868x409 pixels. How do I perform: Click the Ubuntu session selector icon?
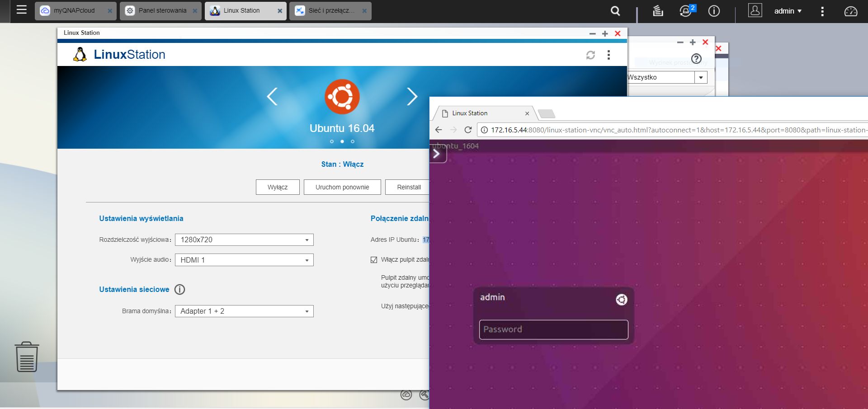(622, 299)
